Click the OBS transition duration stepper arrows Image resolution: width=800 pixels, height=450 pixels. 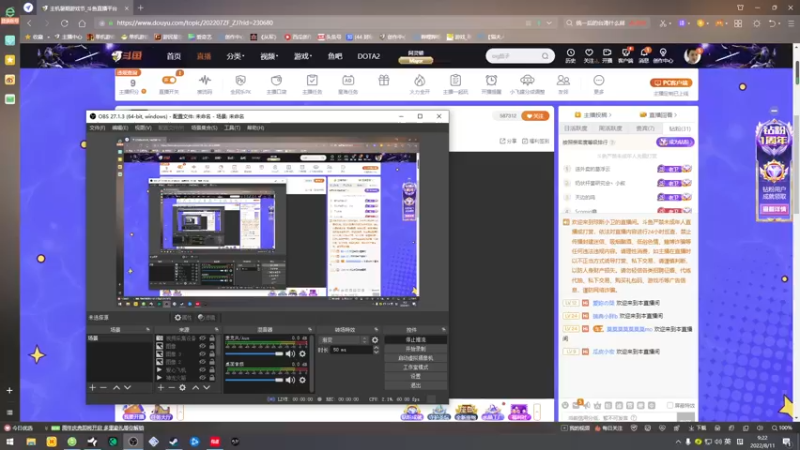[376, 350]
